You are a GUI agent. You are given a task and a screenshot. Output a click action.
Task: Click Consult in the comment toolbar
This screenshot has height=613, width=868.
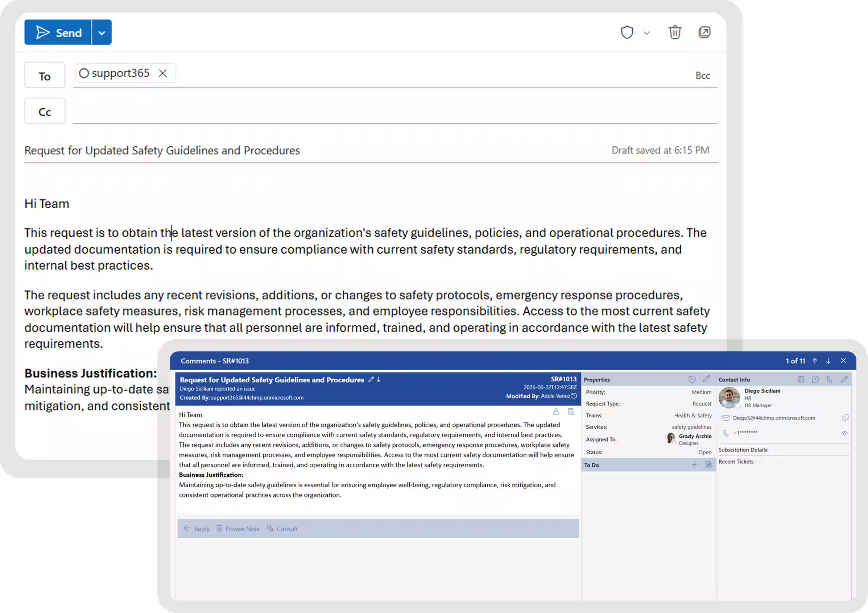(282, 528)
